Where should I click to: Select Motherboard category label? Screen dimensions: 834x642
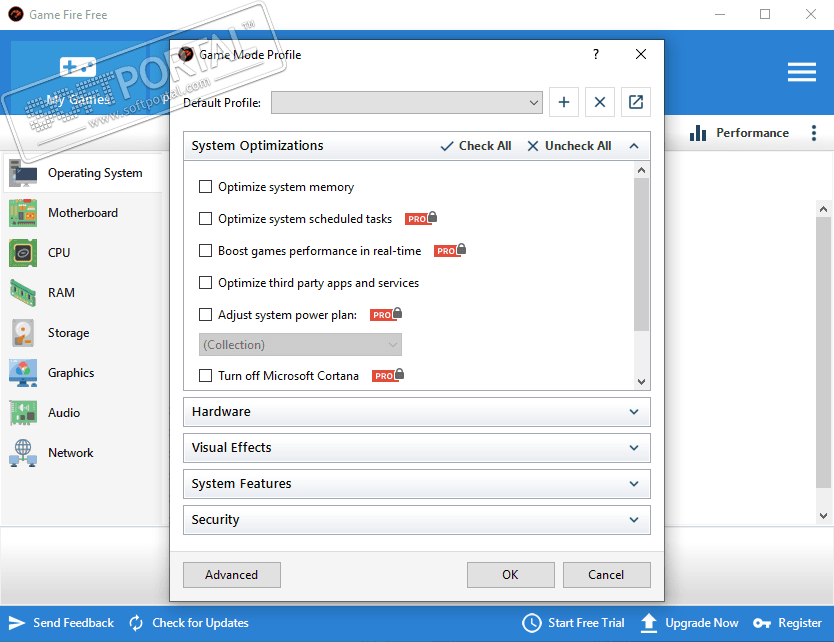pos(83,213)
